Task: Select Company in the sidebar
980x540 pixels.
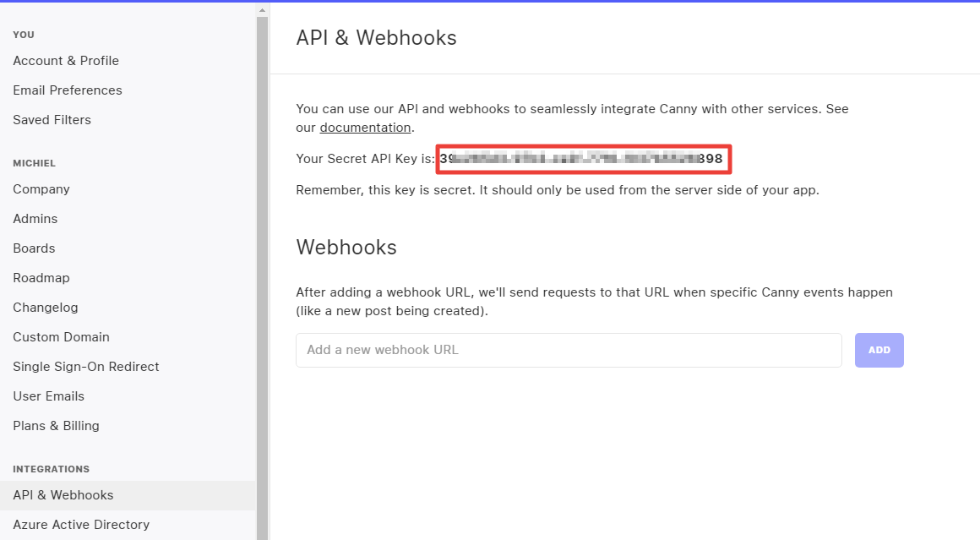Action: [41, 189]
